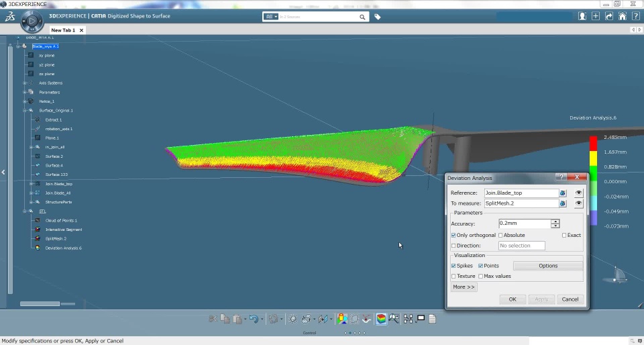Open the 3DEXPERIENCE compass
This screenshot has width=644, height=345.
coord(32,21)
